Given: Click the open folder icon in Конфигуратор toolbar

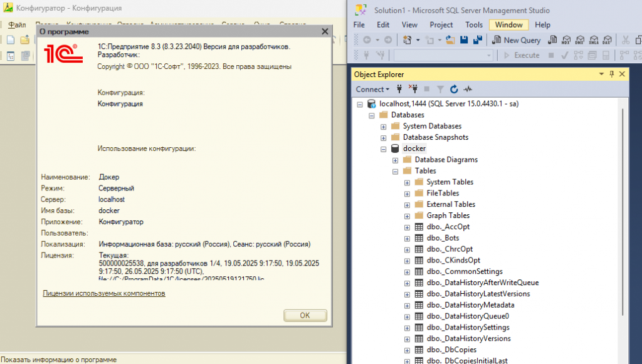Looking at the screenshot, I should pos(25,39).
